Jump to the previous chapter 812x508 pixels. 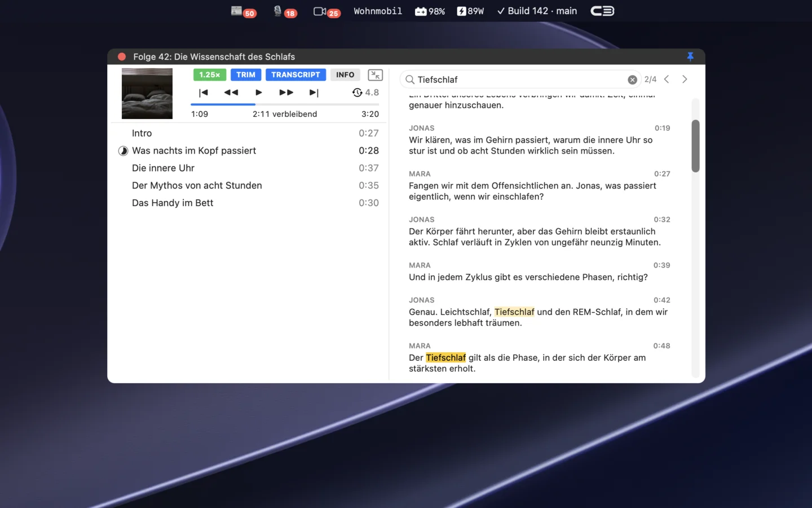204,93
